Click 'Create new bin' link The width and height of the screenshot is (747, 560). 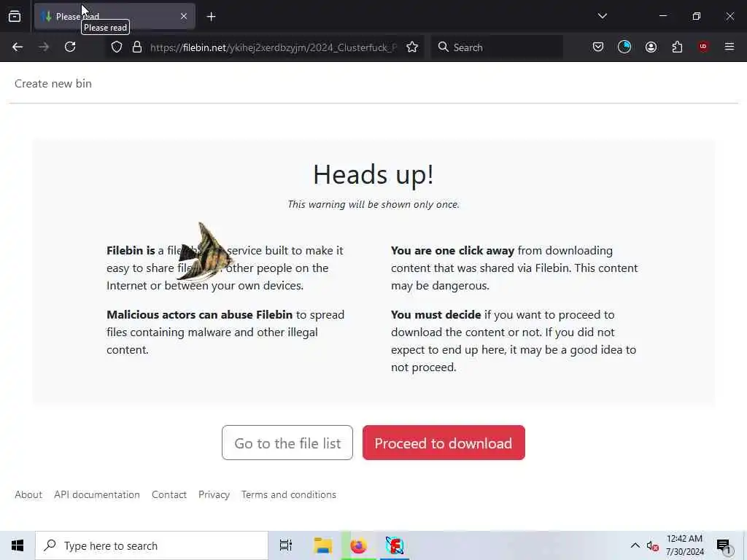pyautogui.click(x=53, y=83)
